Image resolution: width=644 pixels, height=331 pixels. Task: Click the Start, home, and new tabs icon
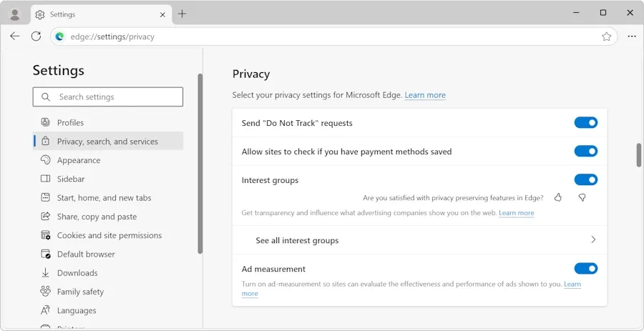click(x=45, y=198)
